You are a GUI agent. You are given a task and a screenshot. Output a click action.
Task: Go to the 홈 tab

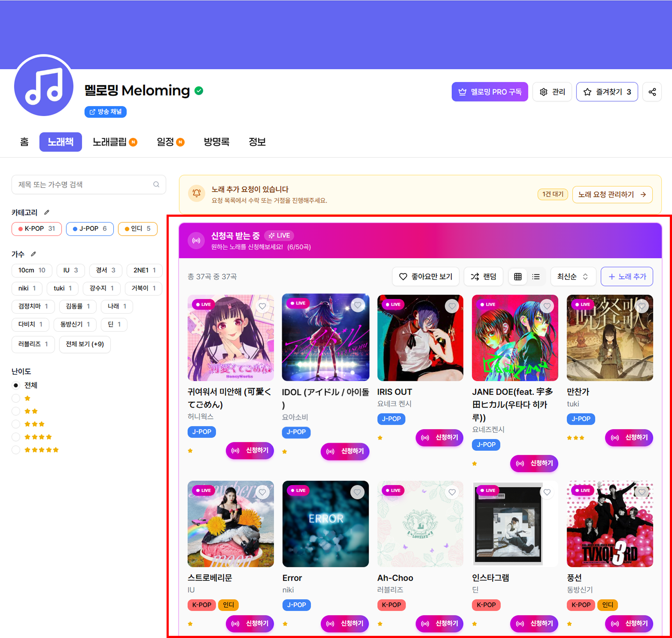pos(24,142)
